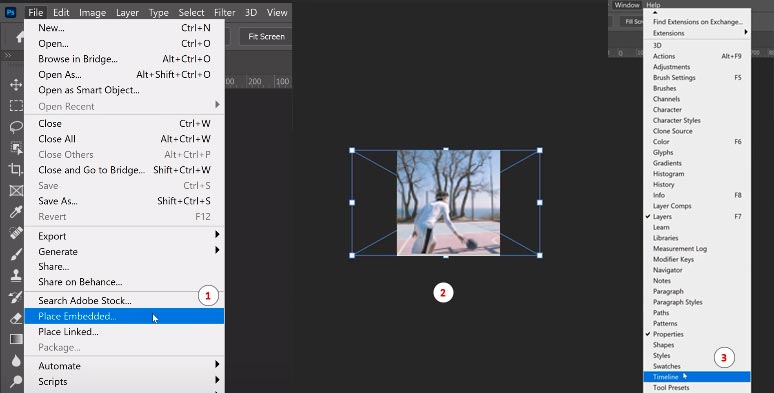This screenshot has width=774, height=393.
Task: Select the Eraser tool
Action: (x=16, y=318)
